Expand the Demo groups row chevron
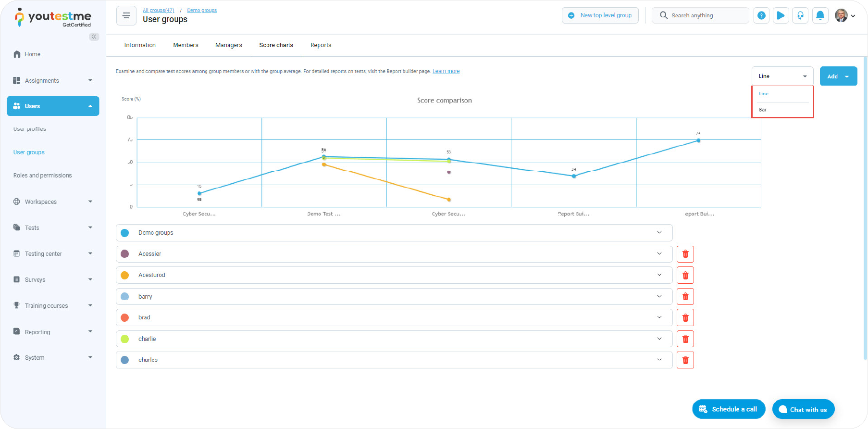Viewport: 868px width, 429px height. coord(659,233)
